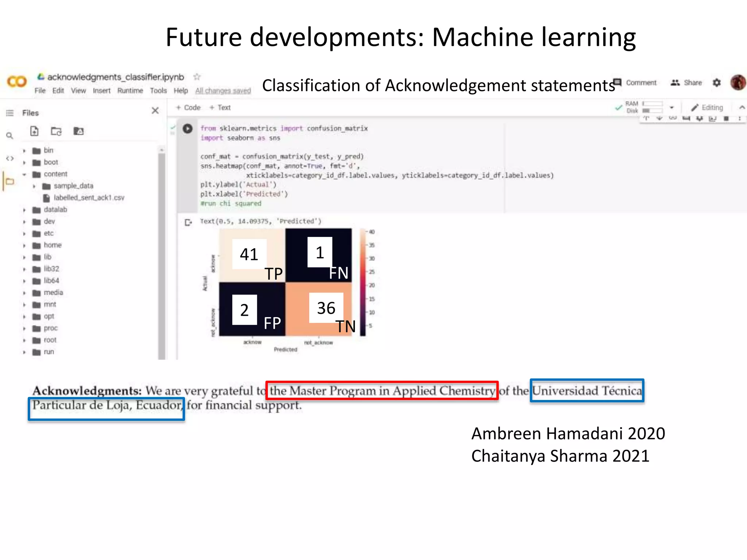Open the Comment button
The height and width of the screenshot is (560, 747).
[635, 82]
